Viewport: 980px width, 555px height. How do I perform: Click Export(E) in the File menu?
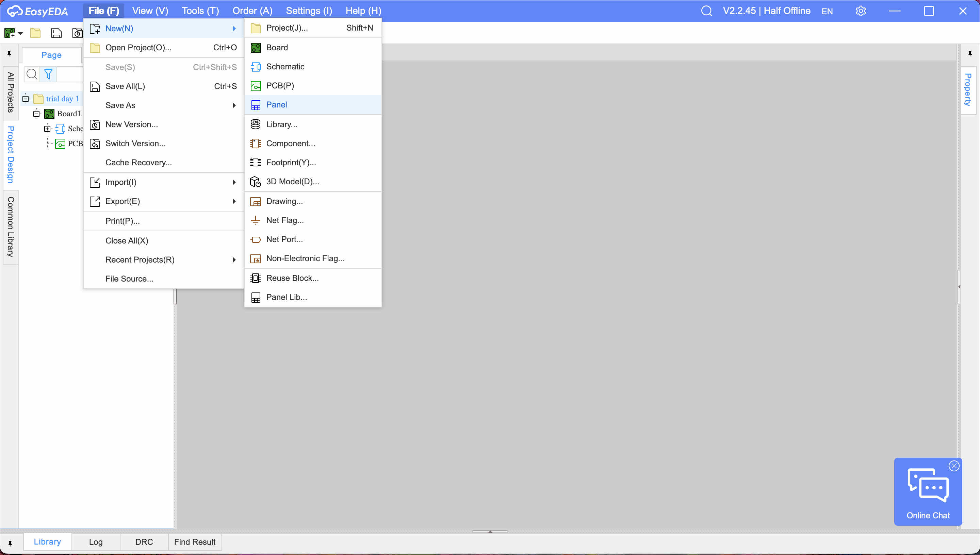122,201
